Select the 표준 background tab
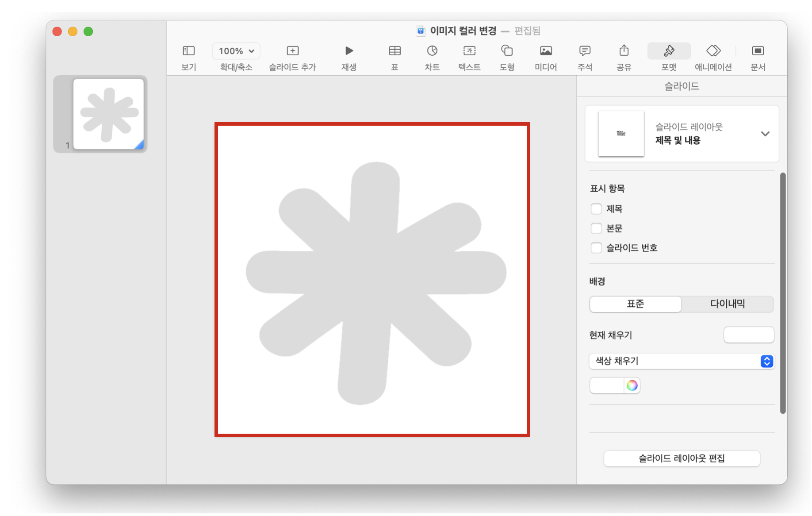 (x=635, y=304)
